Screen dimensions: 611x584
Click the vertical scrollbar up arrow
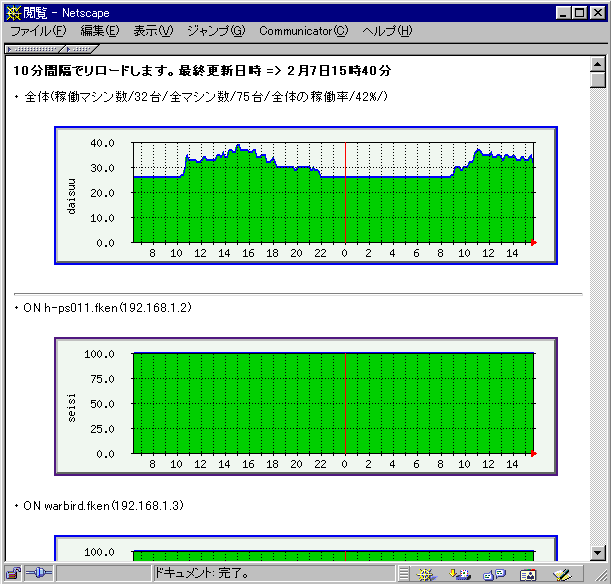[x=597, y=64]
